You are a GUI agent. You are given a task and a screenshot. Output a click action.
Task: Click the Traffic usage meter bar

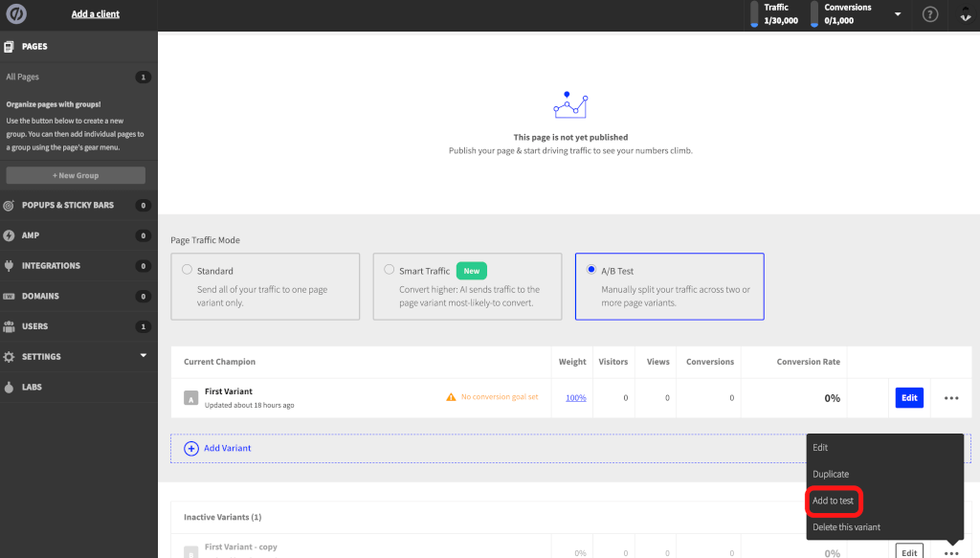pos(754,14)
